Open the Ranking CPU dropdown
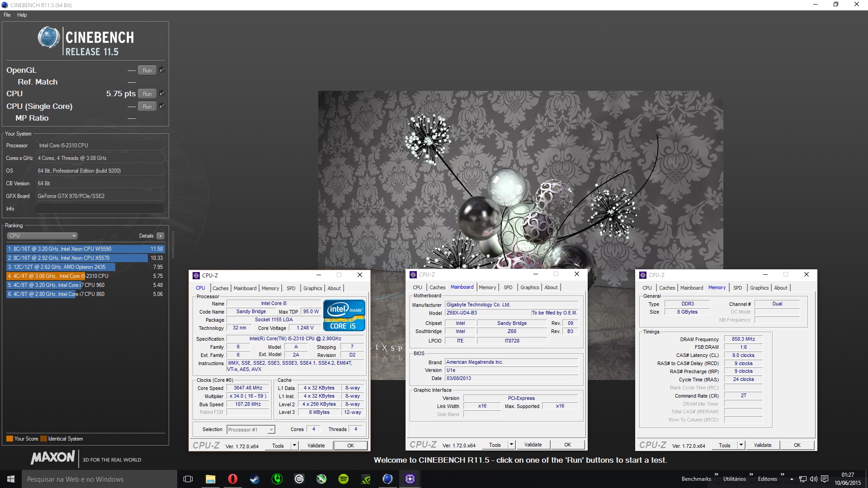 pos(42,236)
